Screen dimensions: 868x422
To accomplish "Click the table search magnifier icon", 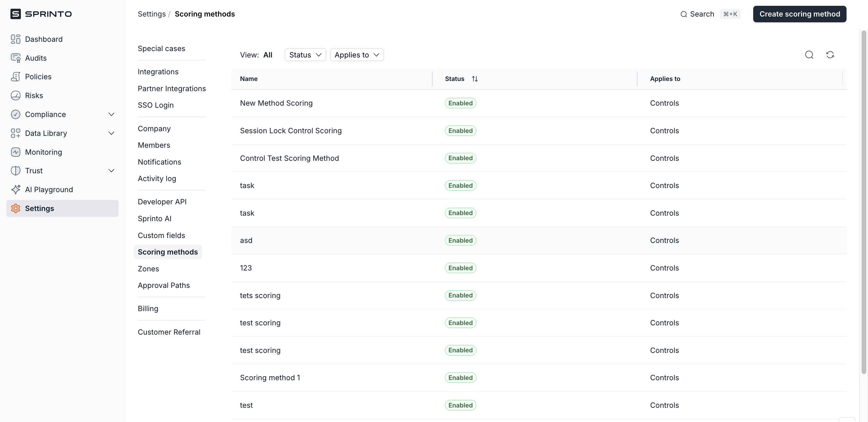I will 809,55.
